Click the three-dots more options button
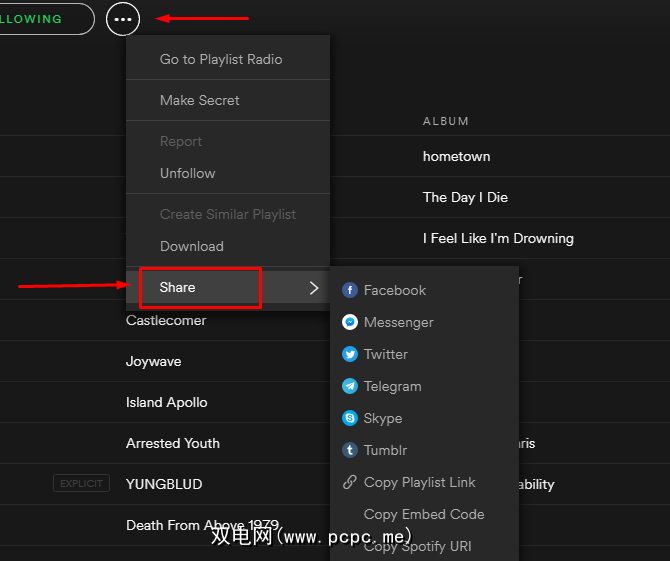The image size is (670, 561). [123, 19]
